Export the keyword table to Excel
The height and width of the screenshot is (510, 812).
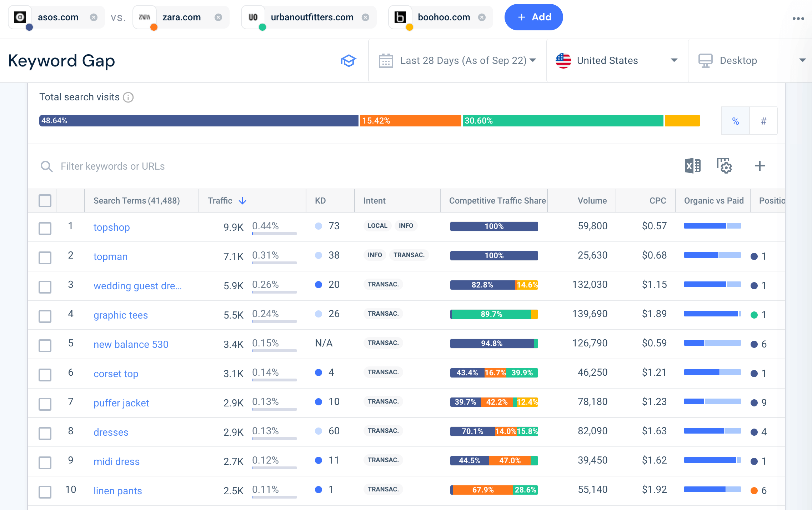693,166
